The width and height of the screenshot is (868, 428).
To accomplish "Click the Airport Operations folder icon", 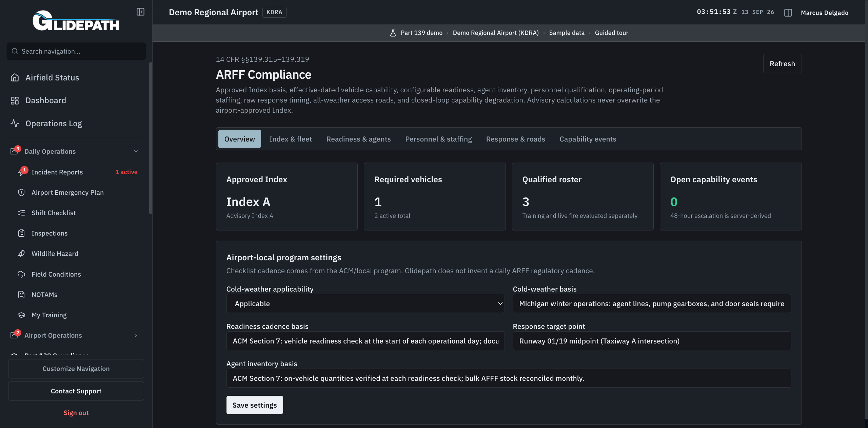I will (14, 335).
